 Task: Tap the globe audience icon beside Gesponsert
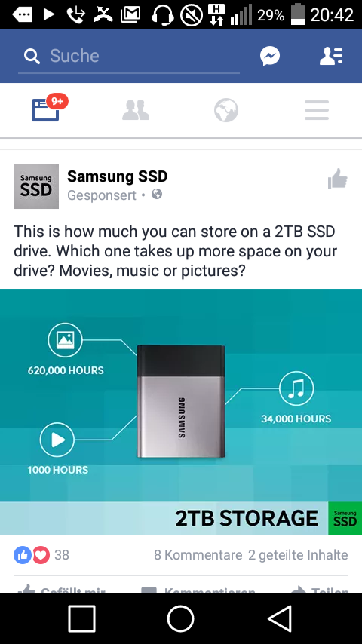pyautogui.click(x=157, y=195)
